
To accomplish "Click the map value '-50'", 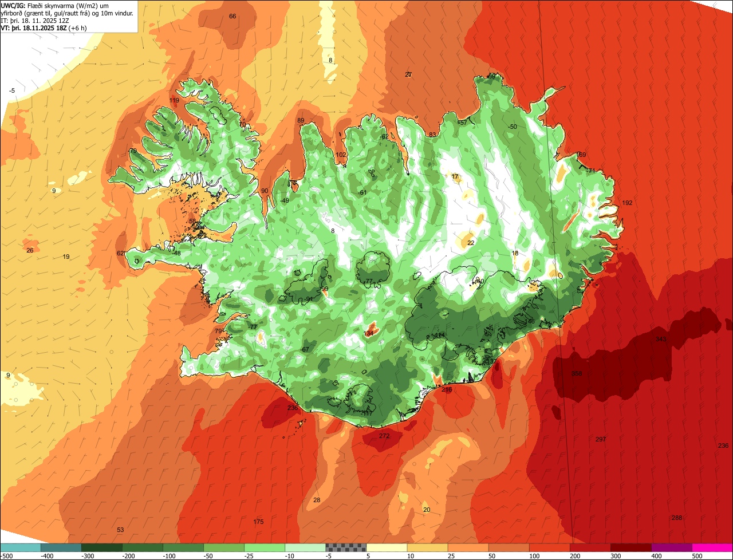I will [513, 127].
